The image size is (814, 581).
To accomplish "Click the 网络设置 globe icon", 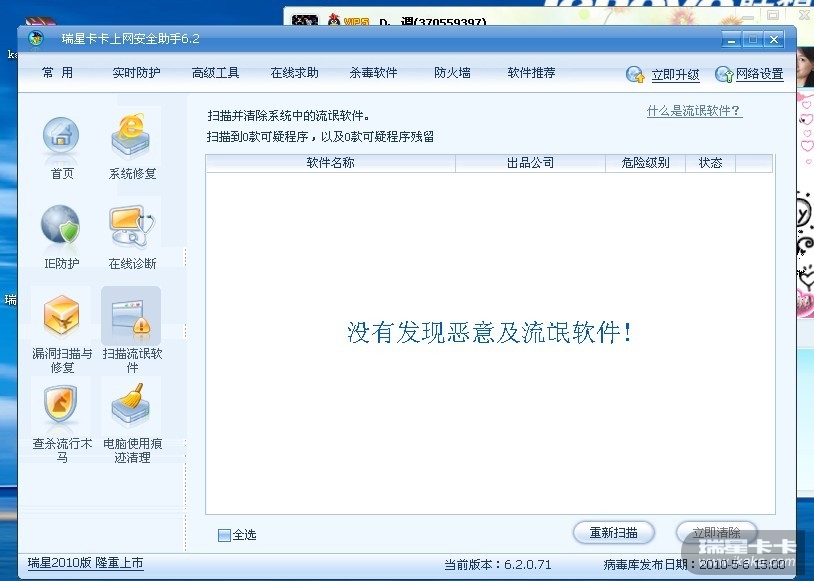I will click(x=724, y=74).
